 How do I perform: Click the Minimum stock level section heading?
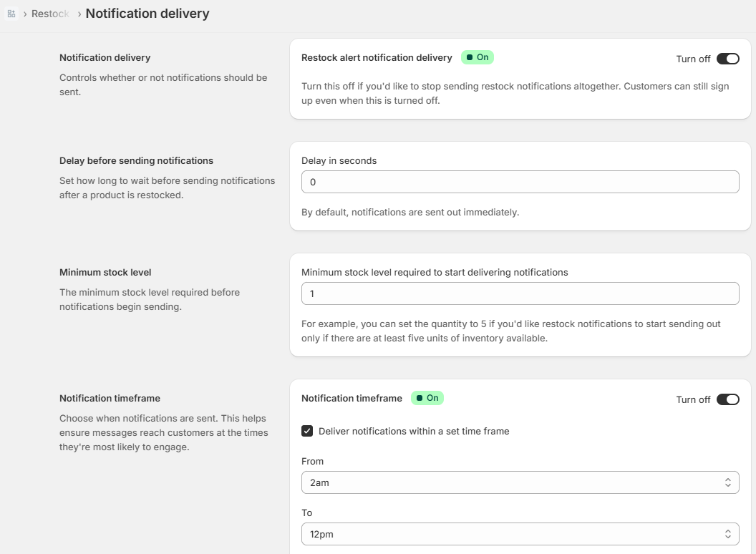(x=105, y=272)
